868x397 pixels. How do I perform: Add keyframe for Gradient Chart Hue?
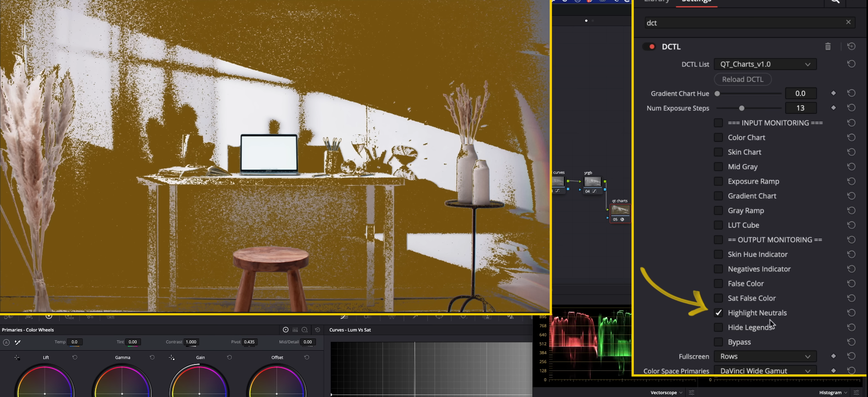pyautogui.click(x=833, y=93)
